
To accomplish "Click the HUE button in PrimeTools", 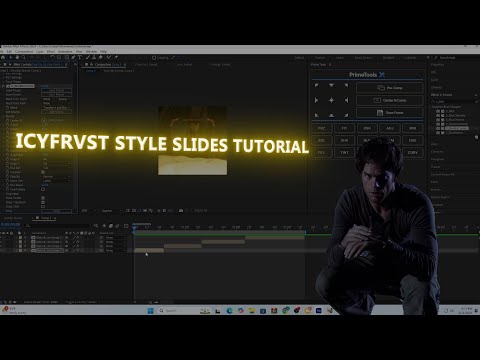I will tap(412, 140).
